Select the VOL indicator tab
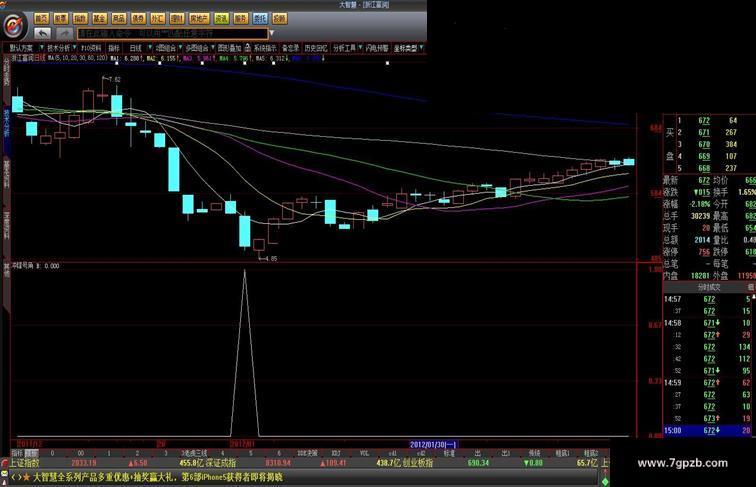The width and height of the screenshot is (756, 487). point(364,453)
